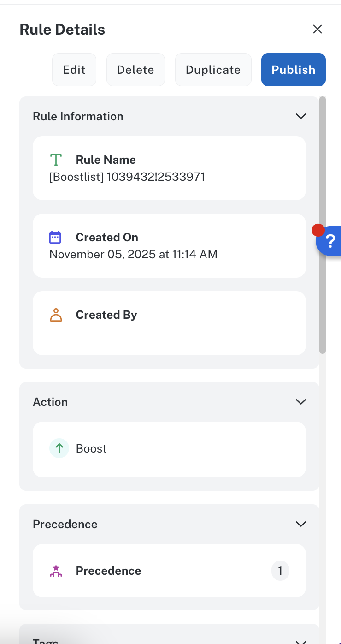The image size is (341, 644).
Task: Publish the rule
Action: [293, 70]
